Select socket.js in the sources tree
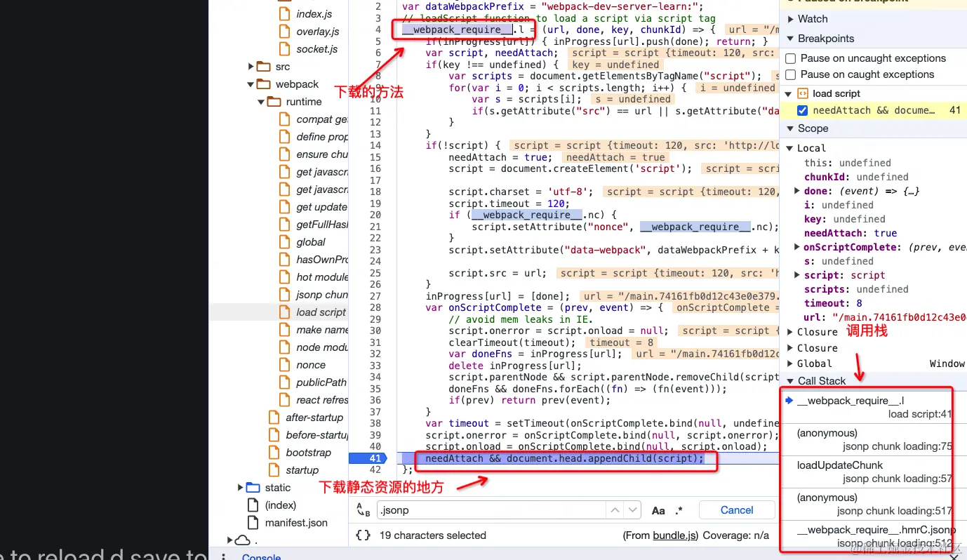 click(316, 48)
